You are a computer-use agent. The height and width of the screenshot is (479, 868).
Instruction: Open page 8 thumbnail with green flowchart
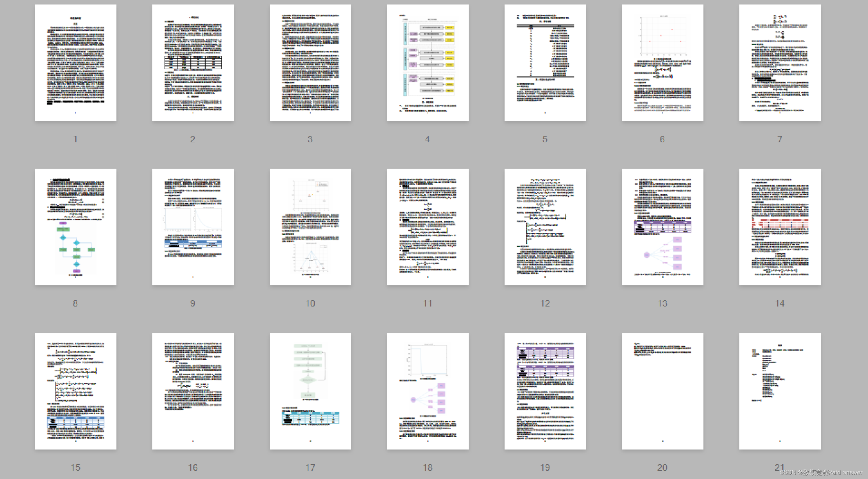75,227
